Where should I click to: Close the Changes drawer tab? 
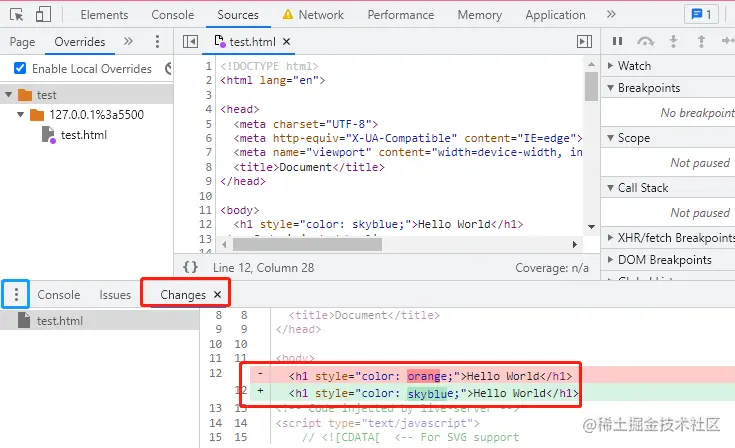click(217, 294)
